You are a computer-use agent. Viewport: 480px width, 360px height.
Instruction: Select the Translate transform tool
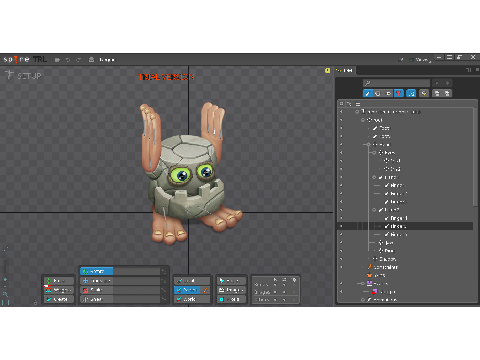pyautogui.click(x=97, y=281)
